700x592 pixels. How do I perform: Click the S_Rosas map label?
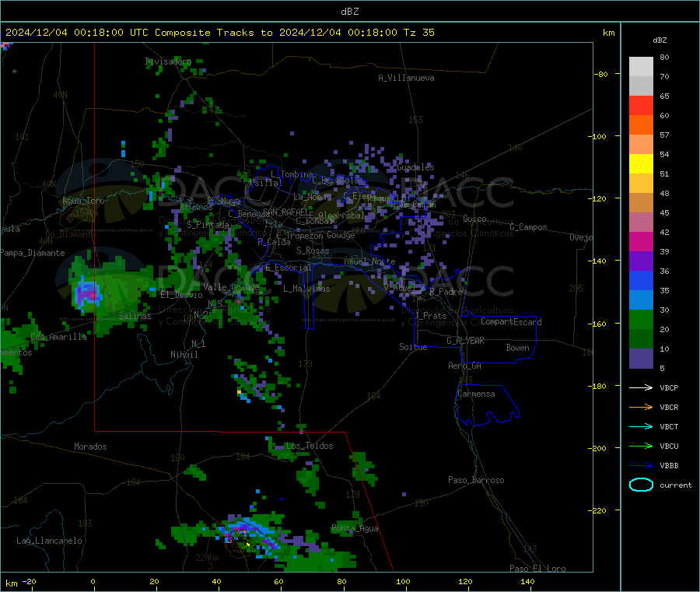[x=313, y=251]
